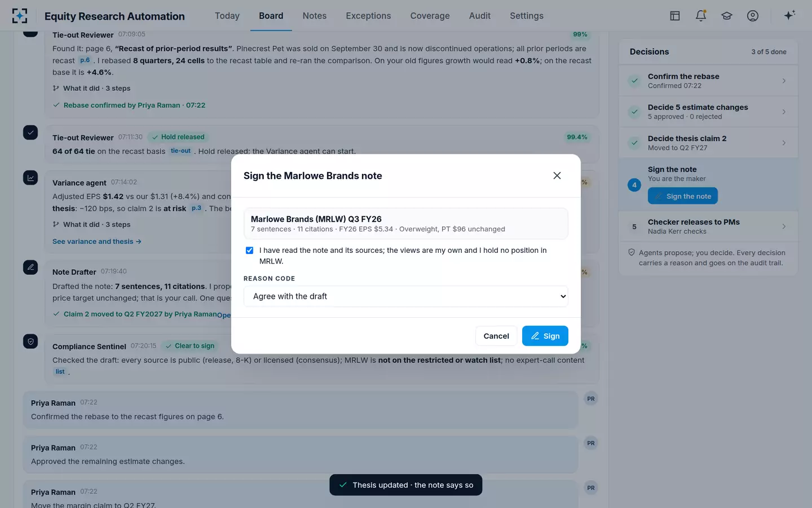Click the green check on Confirm the rebase
The height and width of the screenshot is (508, 812).
click(634, 81)
